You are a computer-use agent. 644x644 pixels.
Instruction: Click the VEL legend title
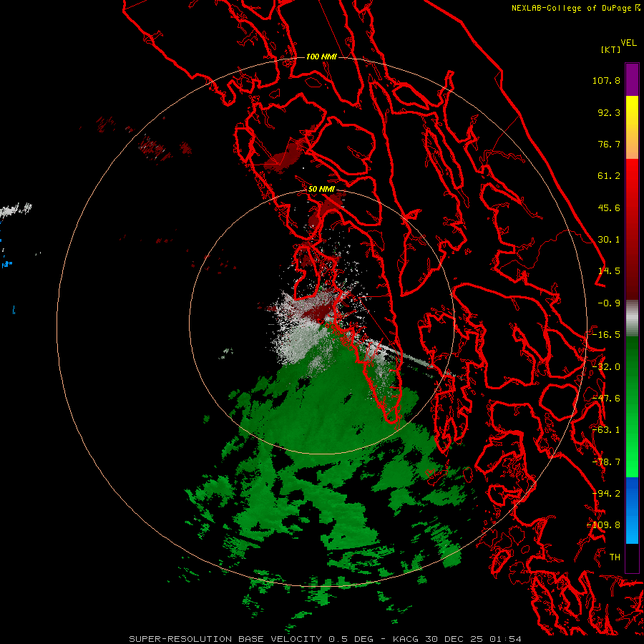click(x=628, y=43)
